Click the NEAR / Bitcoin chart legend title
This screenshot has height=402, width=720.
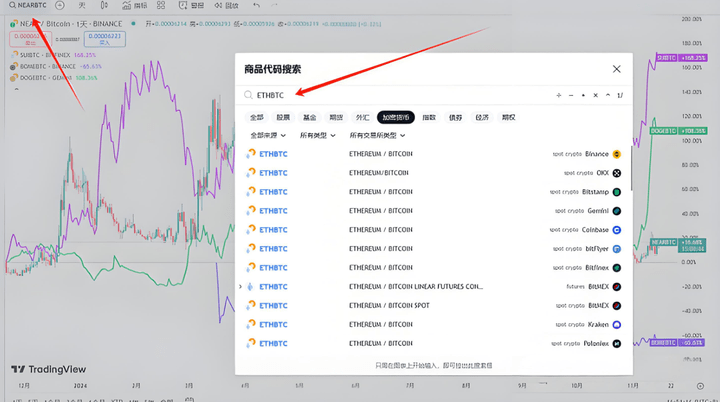click(x=71, y=24)
